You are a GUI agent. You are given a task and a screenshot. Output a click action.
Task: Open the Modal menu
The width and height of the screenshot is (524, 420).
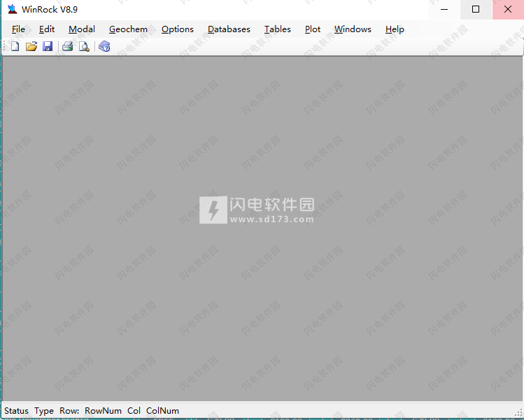coord(82,29)
